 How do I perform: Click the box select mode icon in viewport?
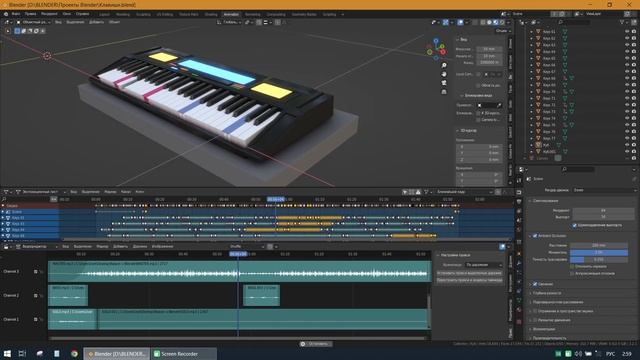(17, 31)
